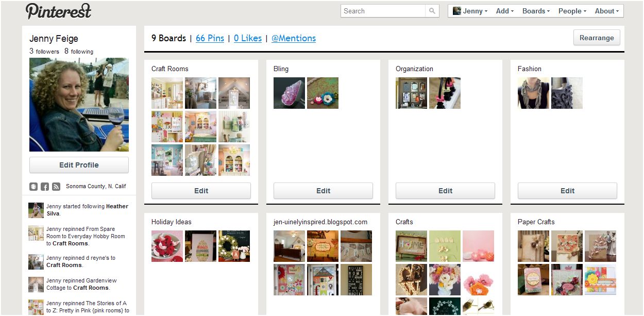Click the search magnifier icon
Image resolution: width=644 pixels, height=316 pixels.
(x=432, y=11)
